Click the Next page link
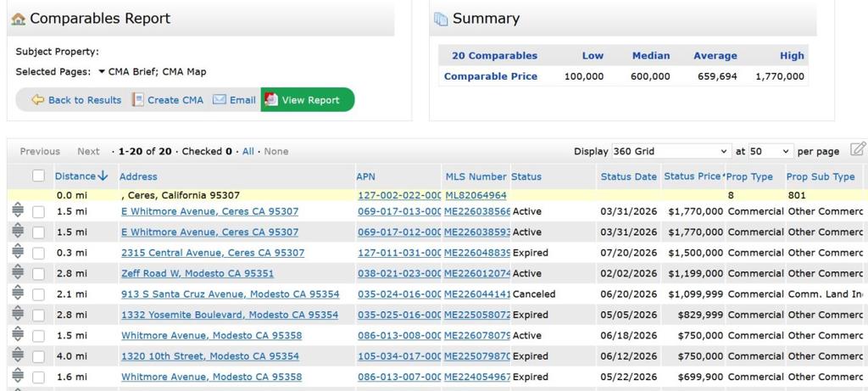Viewport: 868px width, 391px height. 88,151
